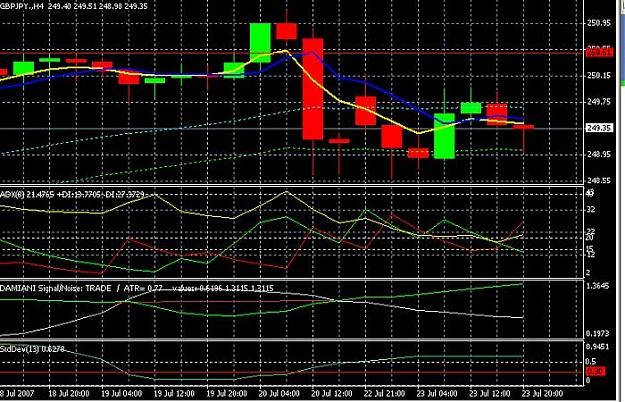Click the 18 Jul 20:00 time label
The width and height of the screenshot is (625, 402).
click(x=69, y=394)
